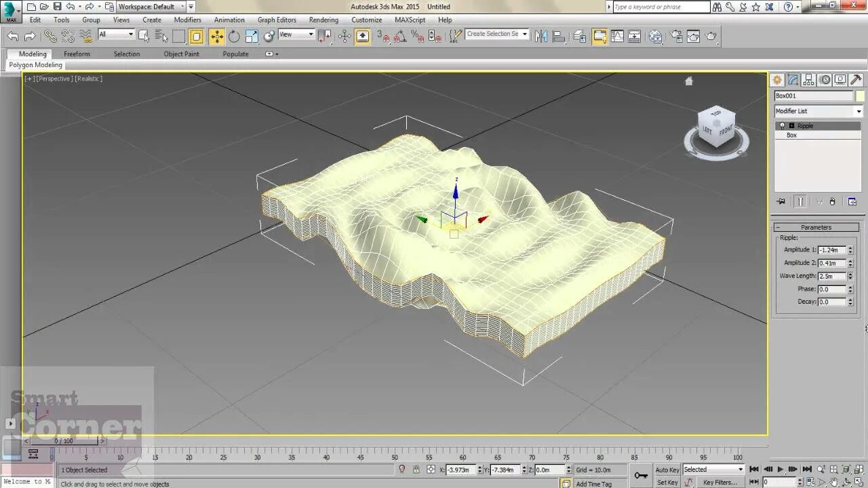Open the Create panel icon

tap(776, 79)
